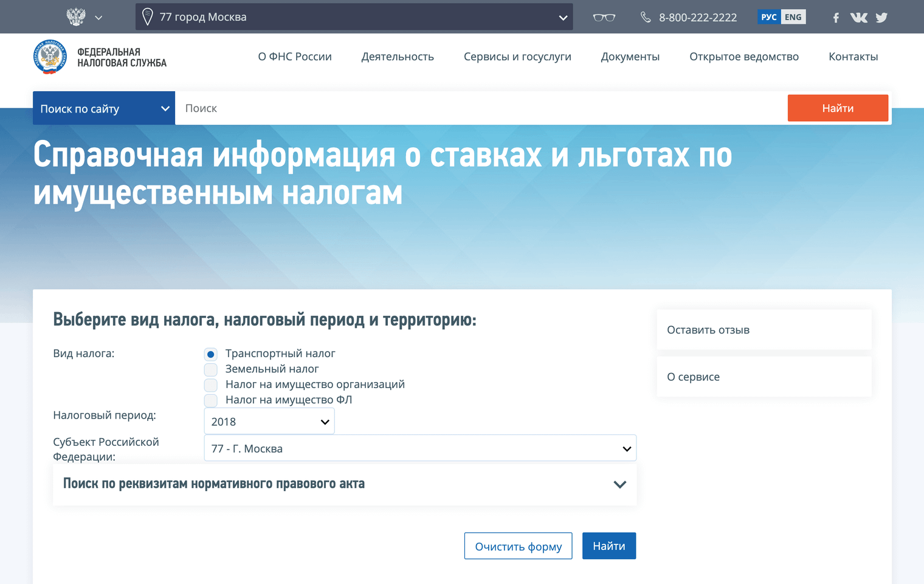924x584 pixels.
Task: Select Налог на имущество организаций option
Action: pyautogui.click(x=211, y=385)
